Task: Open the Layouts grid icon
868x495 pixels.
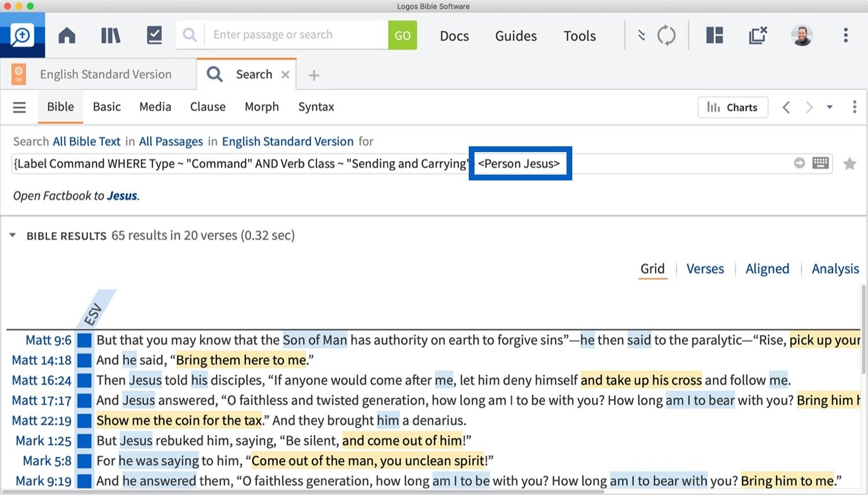Action: click(715, 35)
